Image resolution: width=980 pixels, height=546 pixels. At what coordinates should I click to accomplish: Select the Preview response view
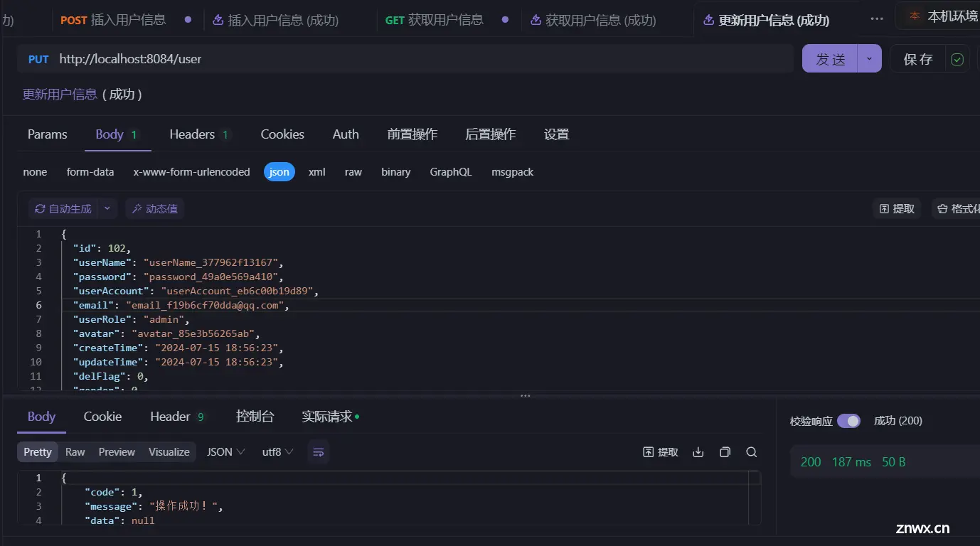117,452
